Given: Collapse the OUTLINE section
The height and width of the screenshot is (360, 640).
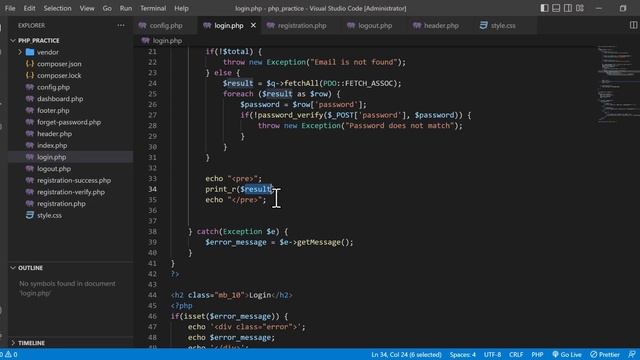Looking at the screenshot, I should (30, 268).
